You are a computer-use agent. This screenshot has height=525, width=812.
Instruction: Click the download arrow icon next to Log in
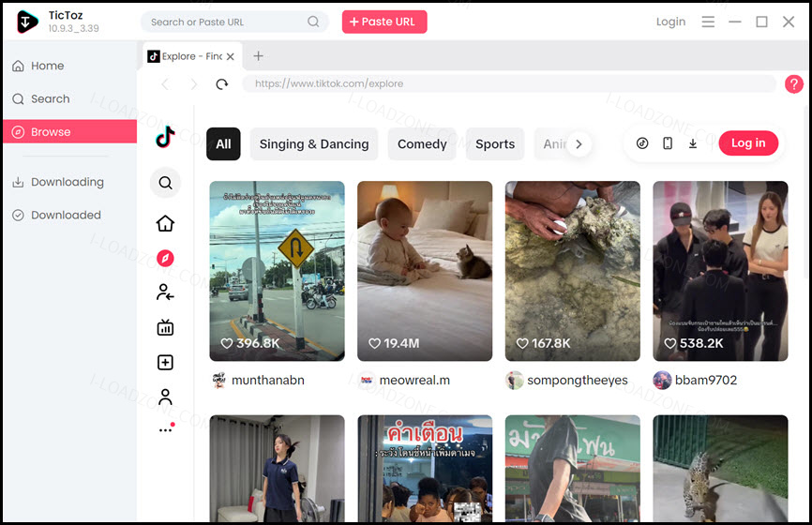pyautogui.click(x=693, y=143)
